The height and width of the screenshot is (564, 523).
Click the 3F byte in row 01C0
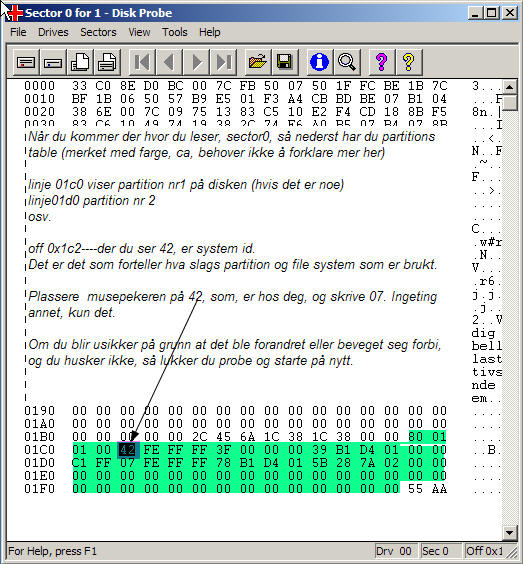click(223, 450)
